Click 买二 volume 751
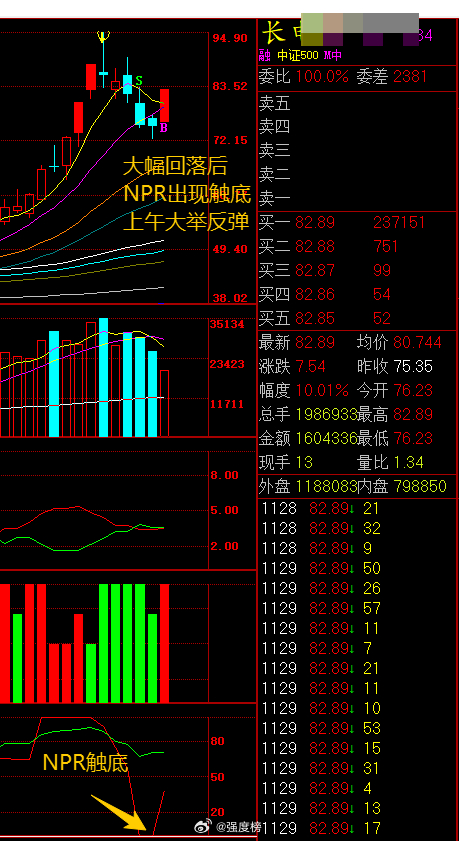This screenshot has width=459, height=841. pyautogui.click(x=386, y=246)
